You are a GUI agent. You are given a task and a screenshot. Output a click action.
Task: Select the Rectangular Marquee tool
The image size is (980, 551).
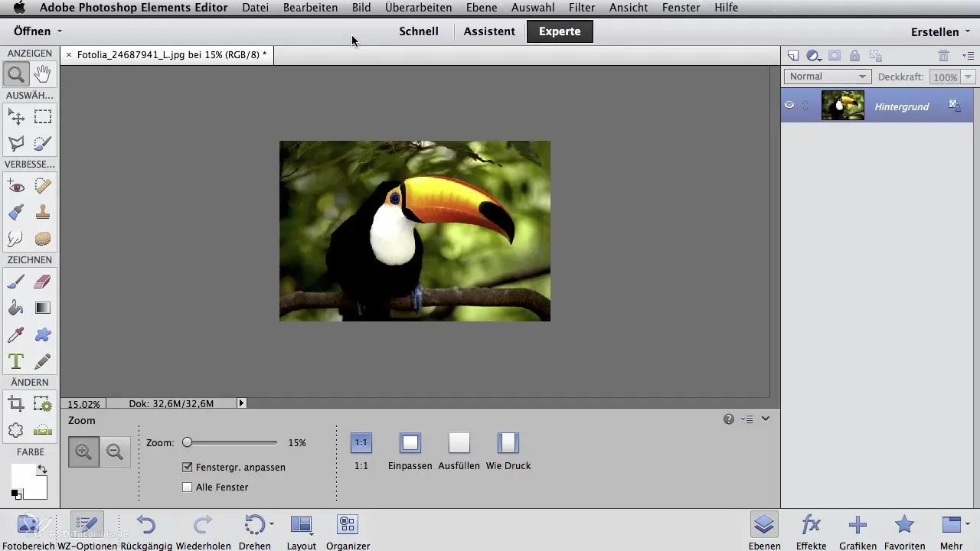pyautogui.click(x=43, y=117)
